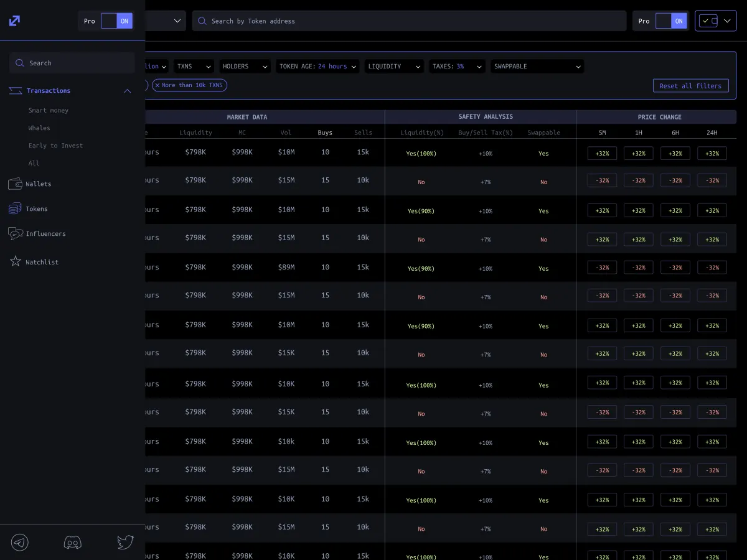Click 24H -32% in $89M row
Image resolution: width=747 pixels, height=560 pixels.
pos(712,268)
